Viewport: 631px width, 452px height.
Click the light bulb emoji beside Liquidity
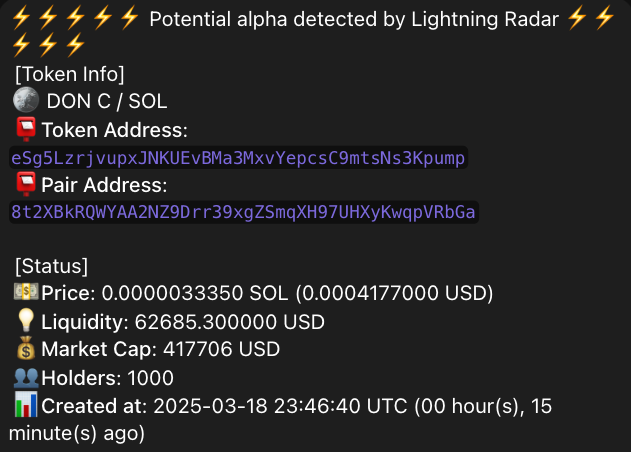coord(26,322)
